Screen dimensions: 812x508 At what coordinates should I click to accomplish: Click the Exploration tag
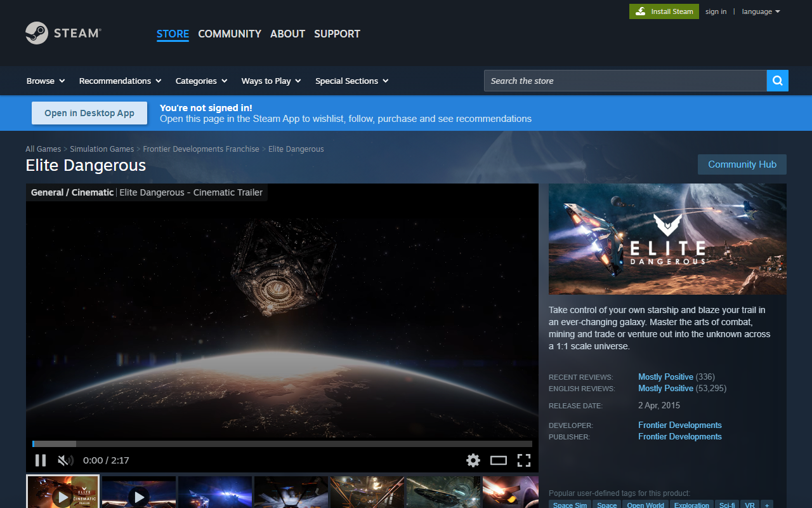(x=691, y=504)
